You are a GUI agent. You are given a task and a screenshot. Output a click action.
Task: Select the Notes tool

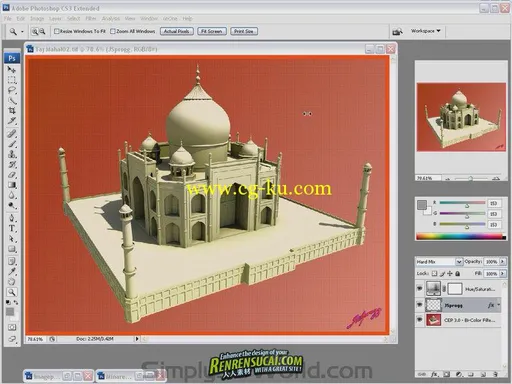point(12,261)
